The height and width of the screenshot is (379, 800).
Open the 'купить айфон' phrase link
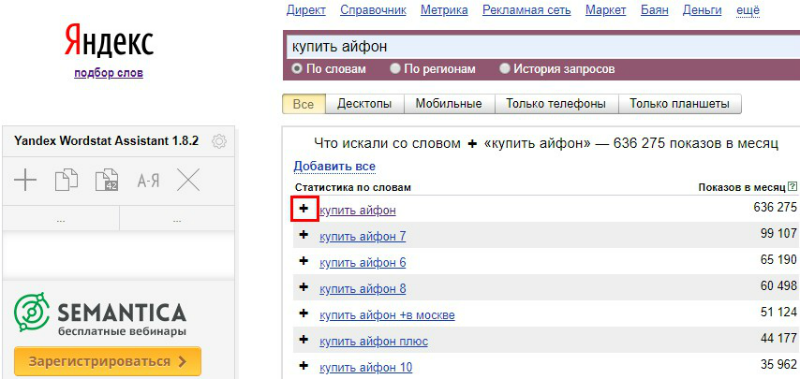[358, 210]
